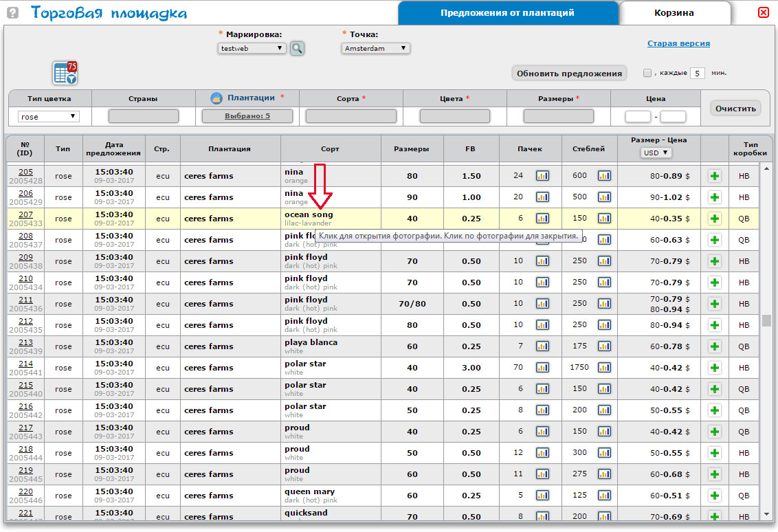Open the table filter icon with 75 badge
This screenshot has height=532, width=778.
(x=65, y=73)
